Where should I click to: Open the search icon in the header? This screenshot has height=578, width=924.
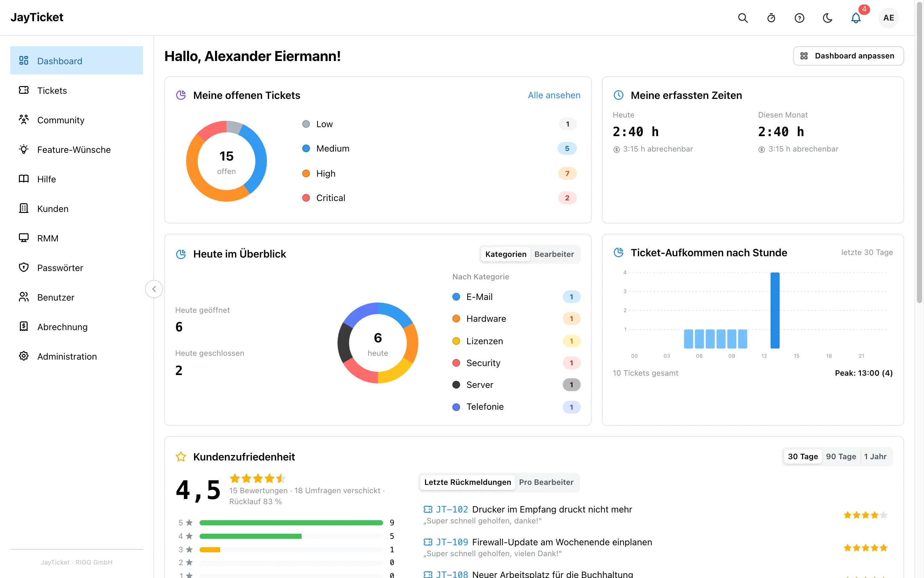pyautogui.click(x=743, y=18)
